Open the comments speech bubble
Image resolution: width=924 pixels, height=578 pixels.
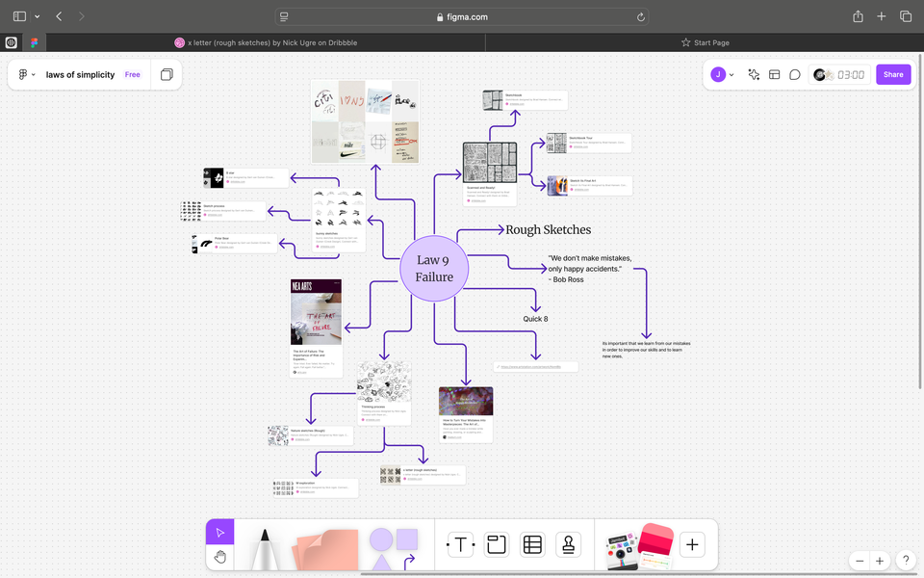pyautogui.click(x=795, y=74)
